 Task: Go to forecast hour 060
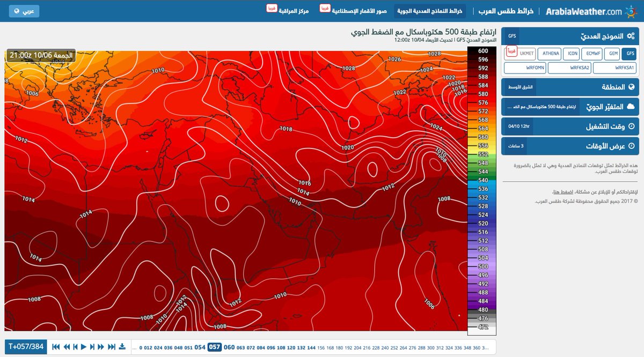229,347
